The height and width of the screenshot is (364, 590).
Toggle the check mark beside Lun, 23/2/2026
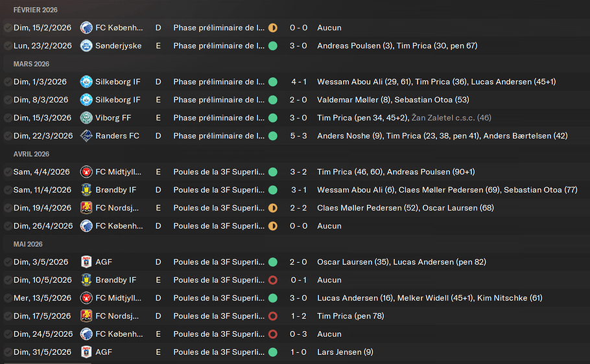[7, 46]
